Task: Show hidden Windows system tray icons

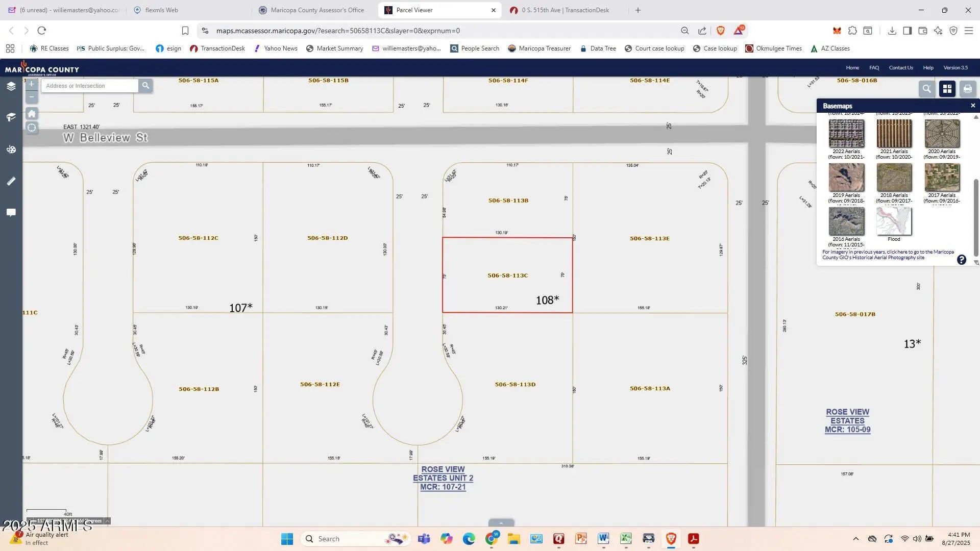Action: click(x=856, y=539)
